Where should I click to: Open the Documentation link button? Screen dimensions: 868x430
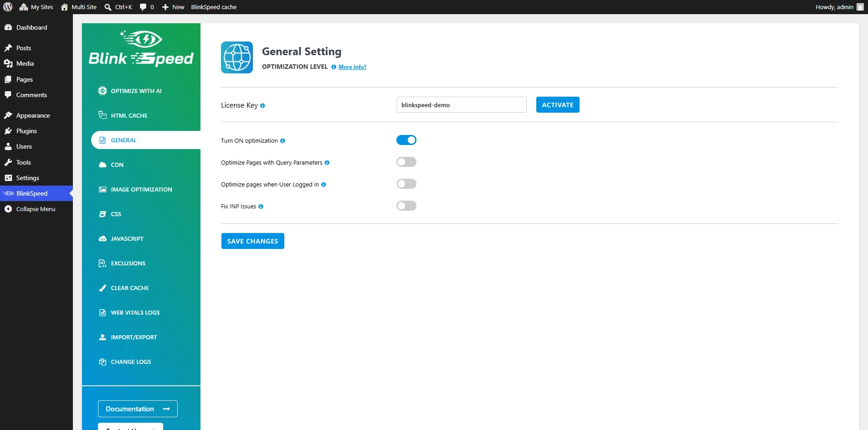click(x=138, y=409)
